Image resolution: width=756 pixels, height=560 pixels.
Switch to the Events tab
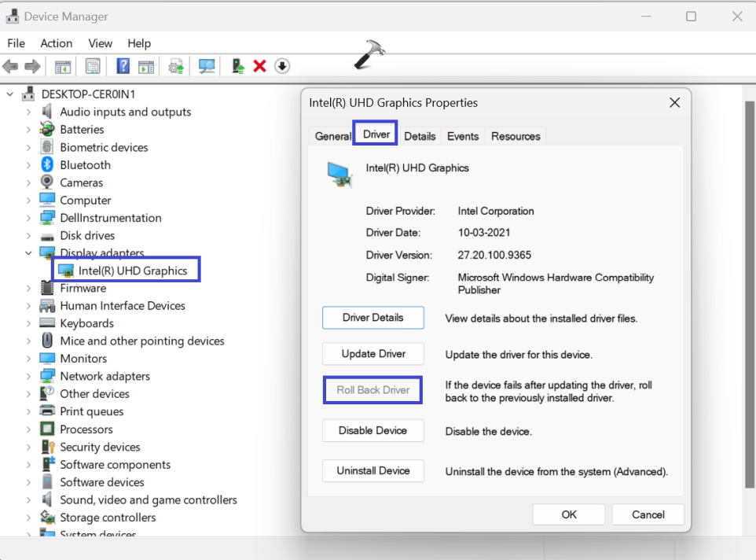pyautogui.click(x=463, y=137)
